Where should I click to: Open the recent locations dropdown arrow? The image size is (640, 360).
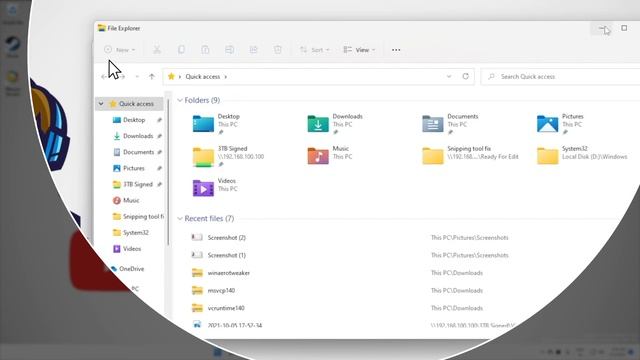pyautogui.click(x=137, y=76)
